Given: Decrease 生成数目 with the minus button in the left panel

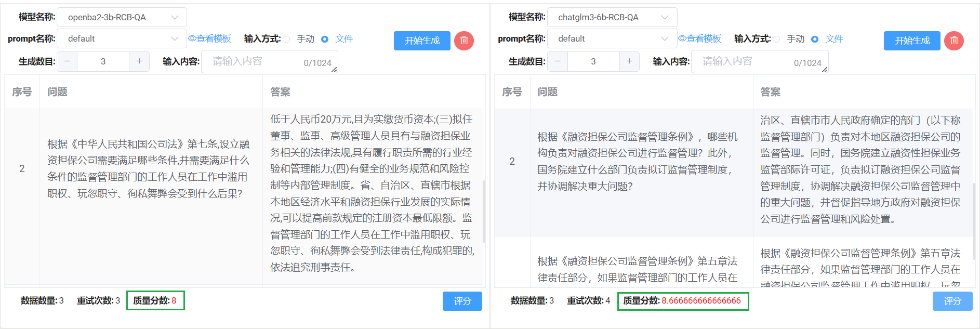Looking at the screenshot, I should tap(67, 61).
